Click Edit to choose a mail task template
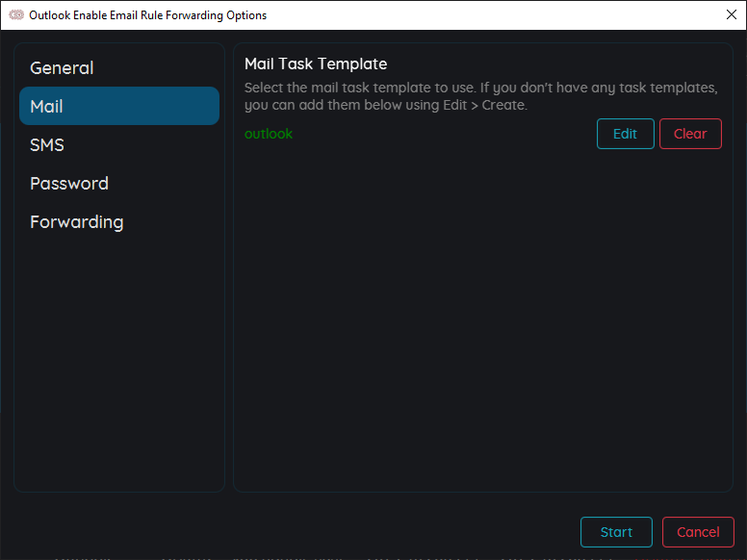 click(625, 134)
